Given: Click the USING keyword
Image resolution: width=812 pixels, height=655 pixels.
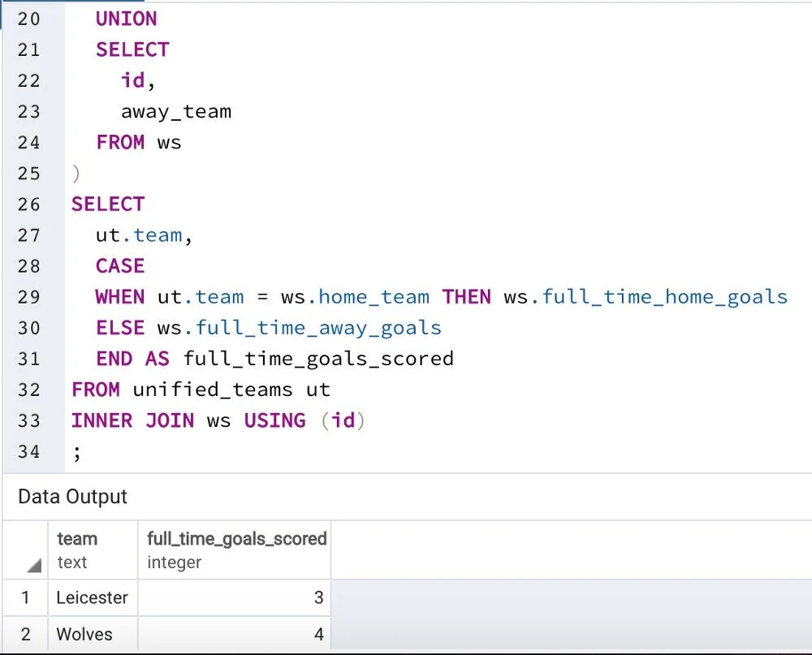Looking at the screenshot, I should click(275, 420).
